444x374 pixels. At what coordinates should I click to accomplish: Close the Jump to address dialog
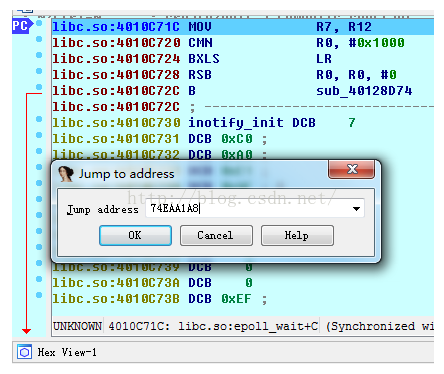[352, 169]
